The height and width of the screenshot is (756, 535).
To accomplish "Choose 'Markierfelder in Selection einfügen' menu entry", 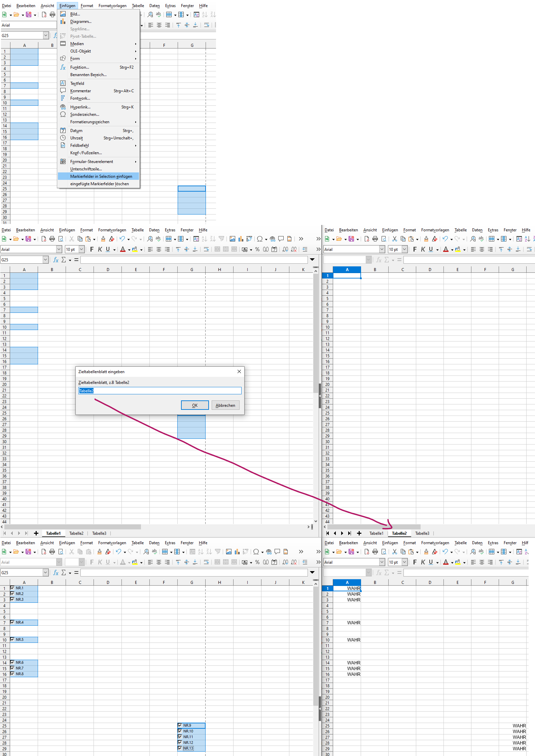I will (98, 176).
